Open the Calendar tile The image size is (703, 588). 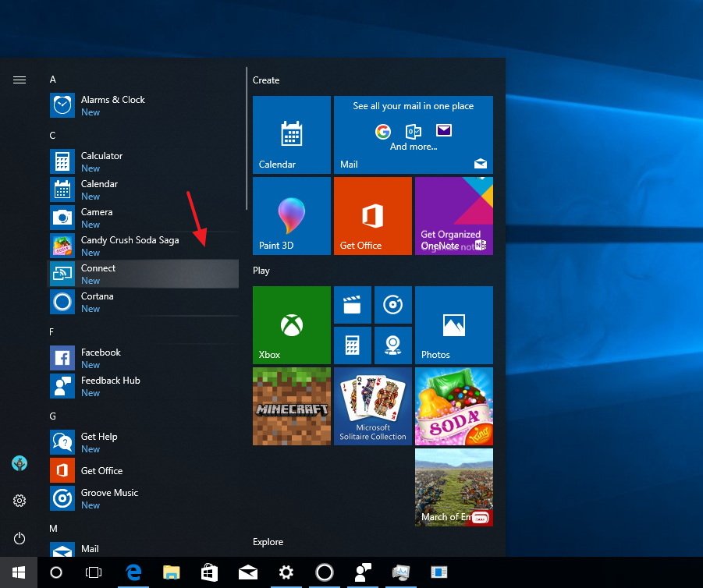coord(291,134)
